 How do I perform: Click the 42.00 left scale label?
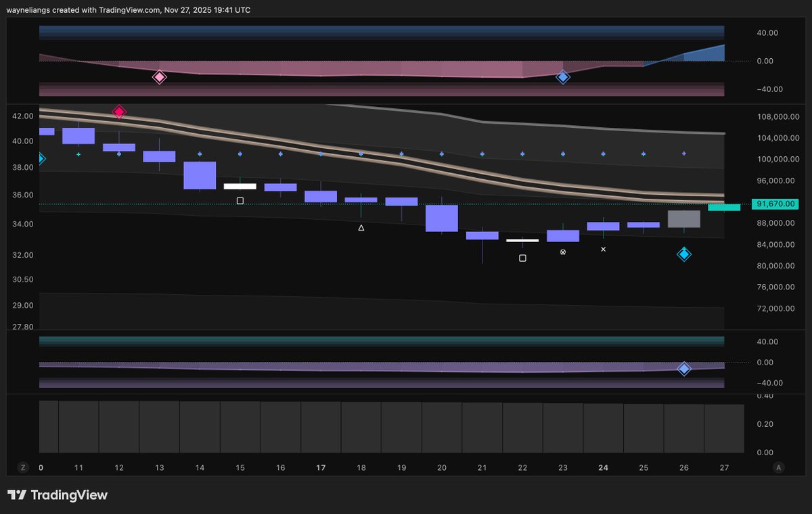[22, 116]
